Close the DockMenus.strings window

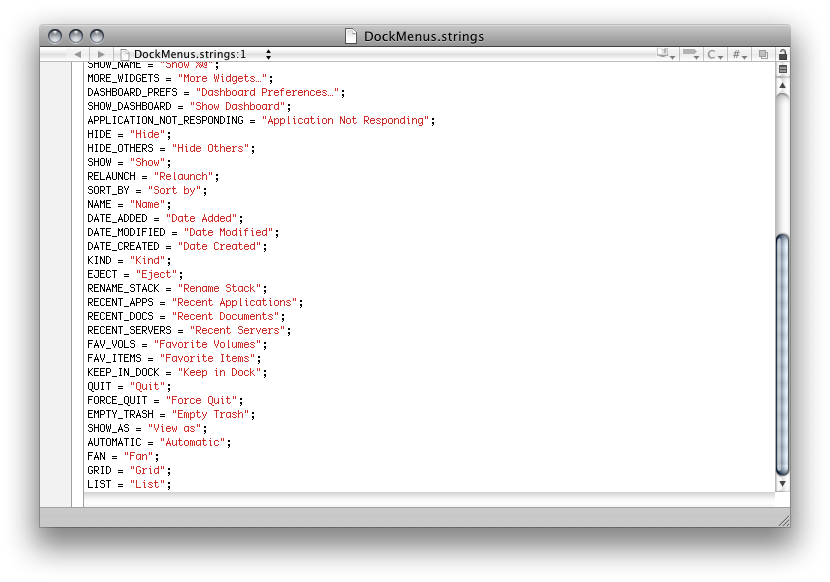(55, 36)
